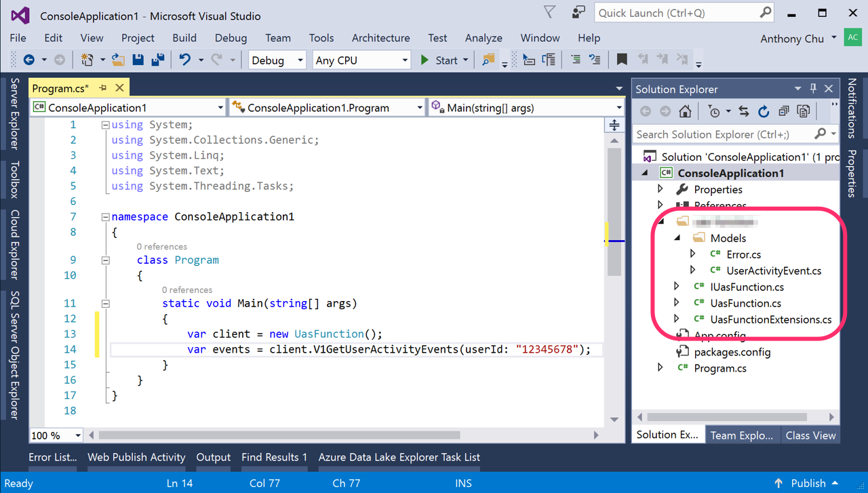Open the Toolbox side panel

tap(14, 178)
